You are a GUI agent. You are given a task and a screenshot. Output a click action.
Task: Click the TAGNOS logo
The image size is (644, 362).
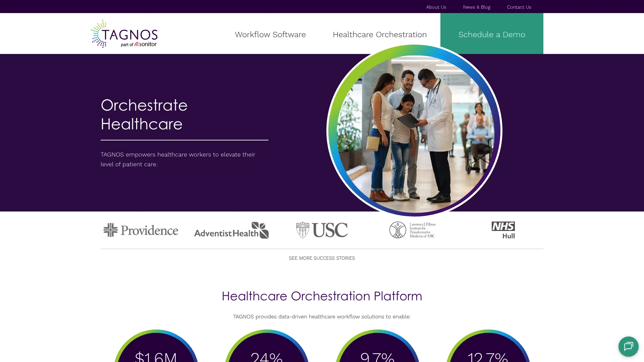pyautogui.click(x=124, y=34)
